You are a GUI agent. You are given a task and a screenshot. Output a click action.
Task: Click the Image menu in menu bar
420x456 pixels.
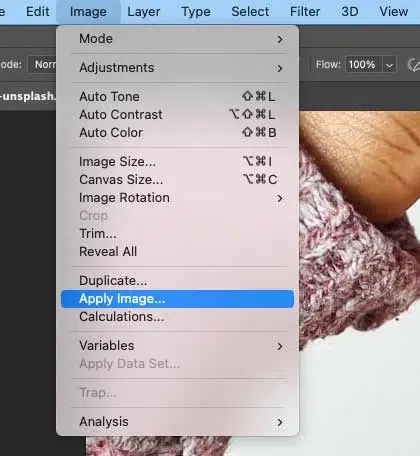(88, 12)
